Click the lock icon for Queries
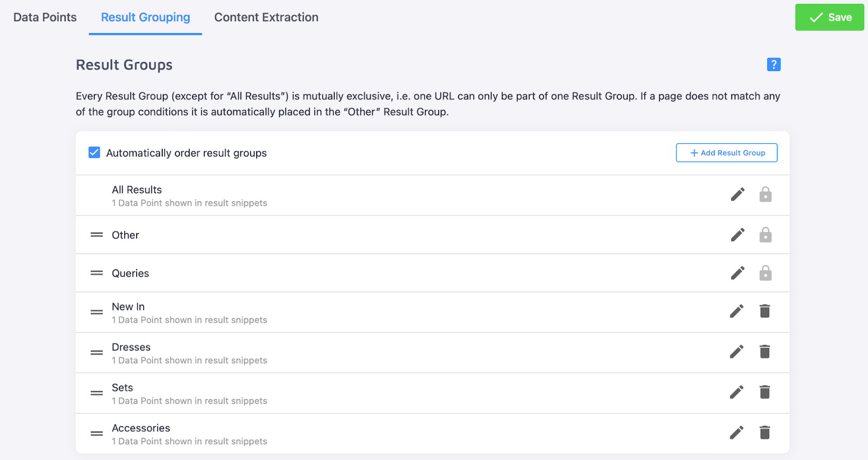The height and width of the screenshot is (460, 868). click(765, 273)
